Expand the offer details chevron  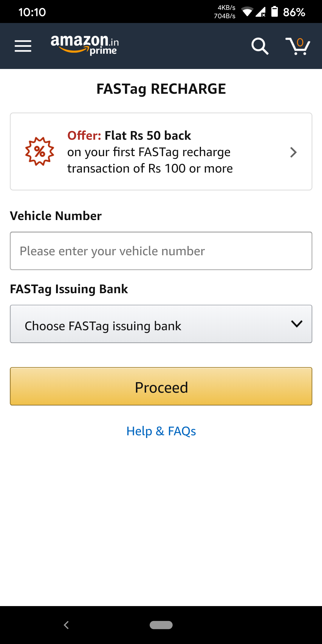(x=293, y=152)
